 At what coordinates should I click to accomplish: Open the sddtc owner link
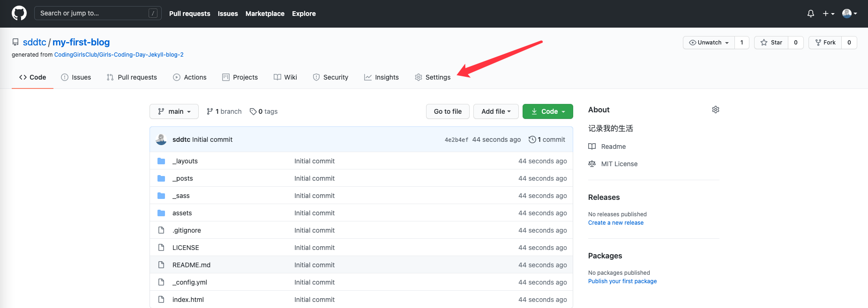[35, 42]
